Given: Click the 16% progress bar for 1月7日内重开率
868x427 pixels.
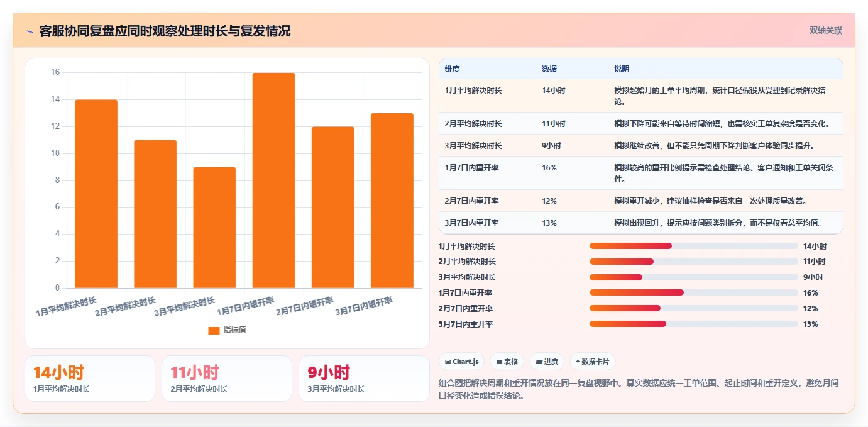Looking at the screenshot, I should click(693, 292).
